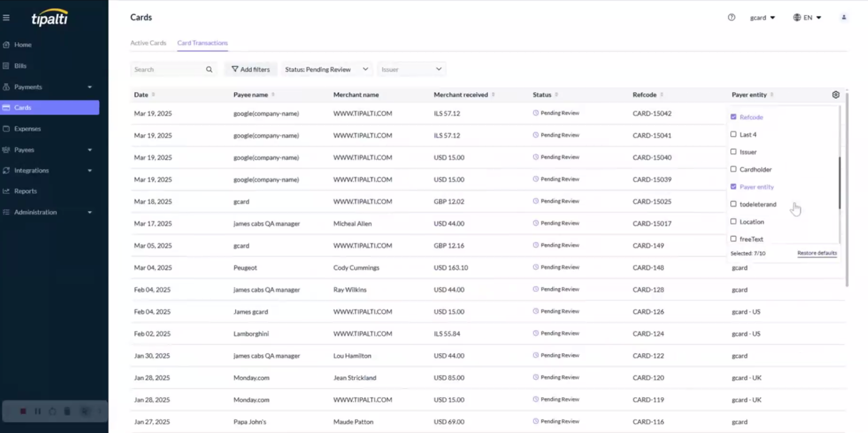This screenshot has width=868, height=433.
Task: Click payee Peugeot
Action: [x=245, y=267]
